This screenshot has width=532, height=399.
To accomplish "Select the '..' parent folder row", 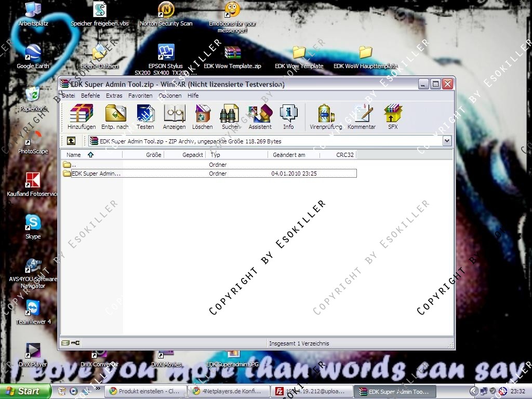I will click(x=209, y=165).
